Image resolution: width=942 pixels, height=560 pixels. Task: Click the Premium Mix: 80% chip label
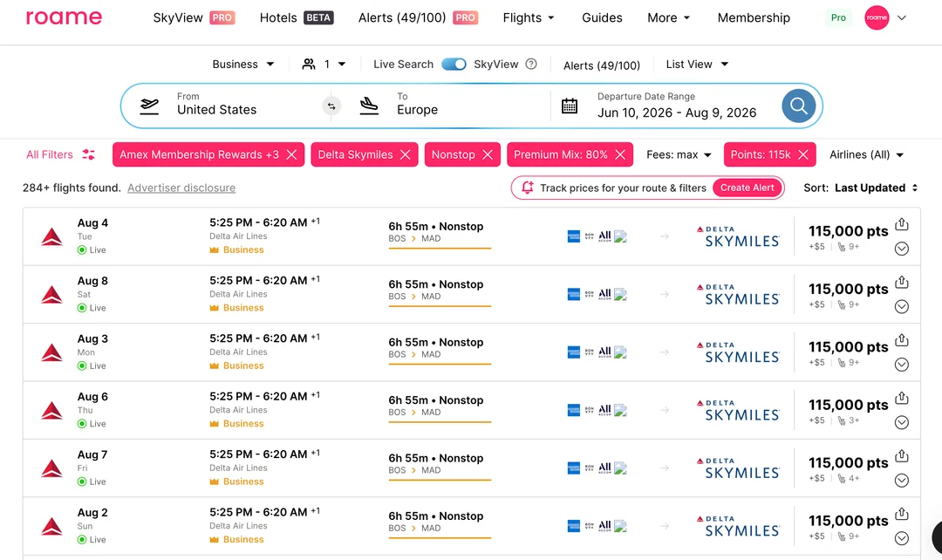561,154
